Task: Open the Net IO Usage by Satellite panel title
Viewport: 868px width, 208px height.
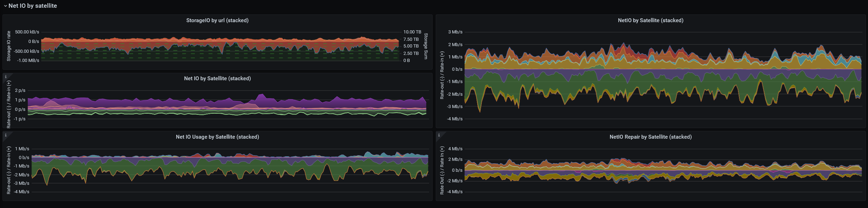Action: [217, 137]
